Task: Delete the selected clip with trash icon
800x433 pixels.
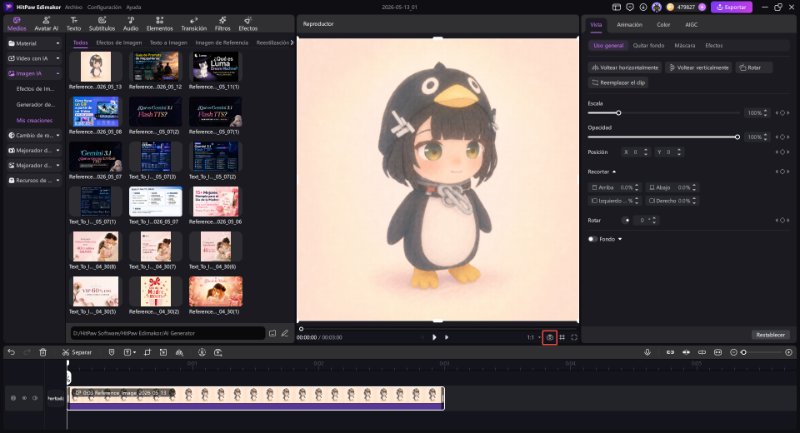Action: coord(43,352)
